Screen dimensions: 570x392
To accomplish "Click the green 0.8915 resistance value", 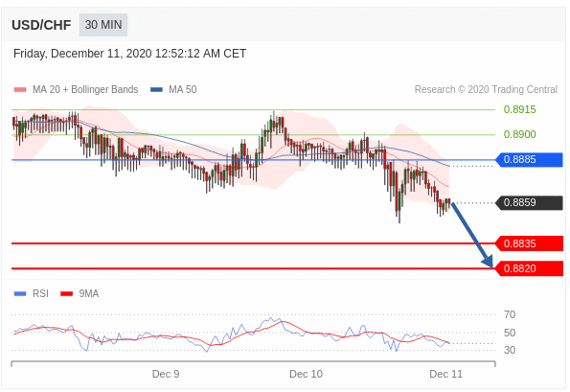I will coord(519,109).
